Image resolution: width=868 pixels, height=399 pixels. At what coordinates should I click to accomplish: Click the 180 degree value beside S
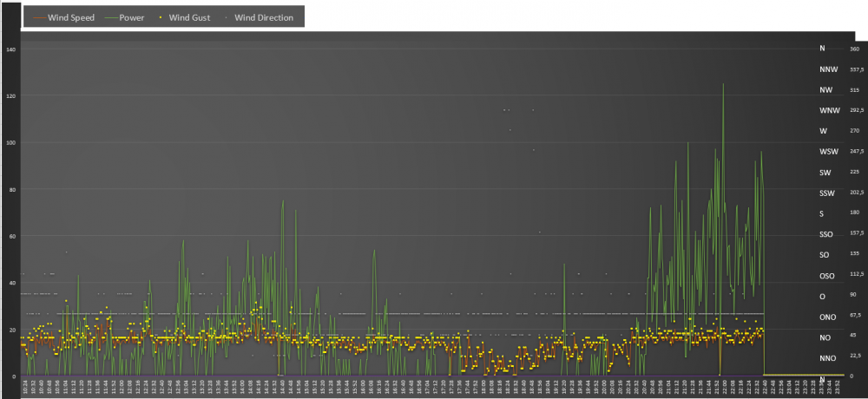854,213
